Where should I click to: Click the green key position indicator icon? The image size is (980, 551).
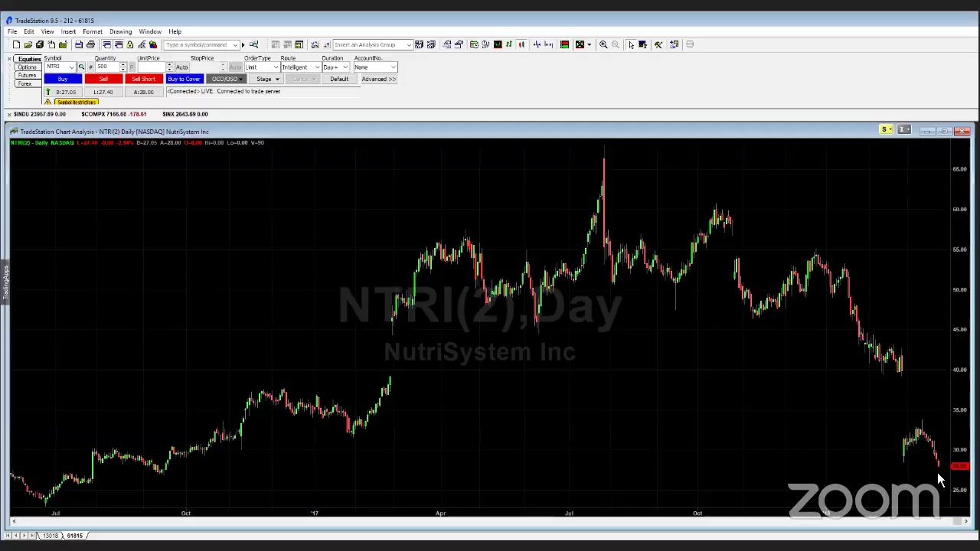(x=47, y=92)
